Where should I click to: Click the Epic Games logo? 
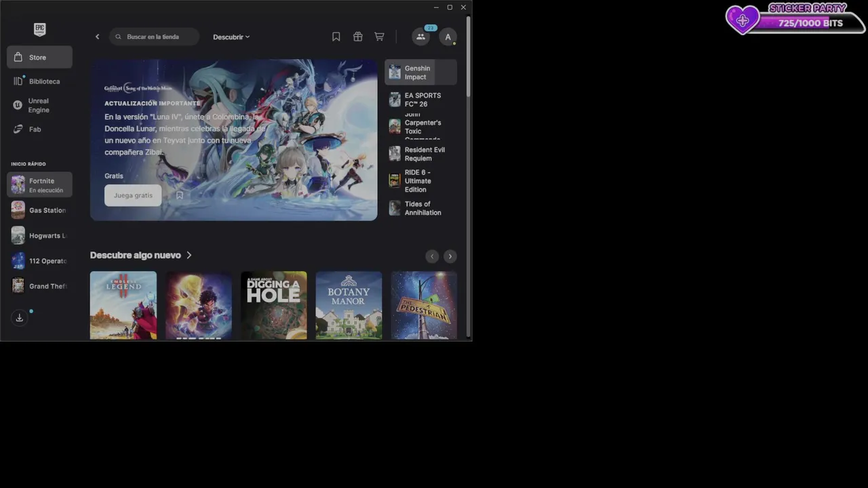pos(39,29)
